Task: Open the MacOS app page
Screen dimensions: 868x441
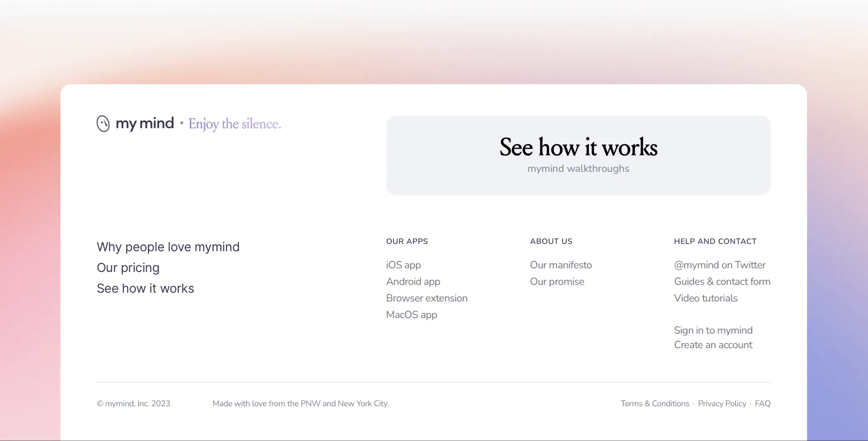Action: coord(411,314)
